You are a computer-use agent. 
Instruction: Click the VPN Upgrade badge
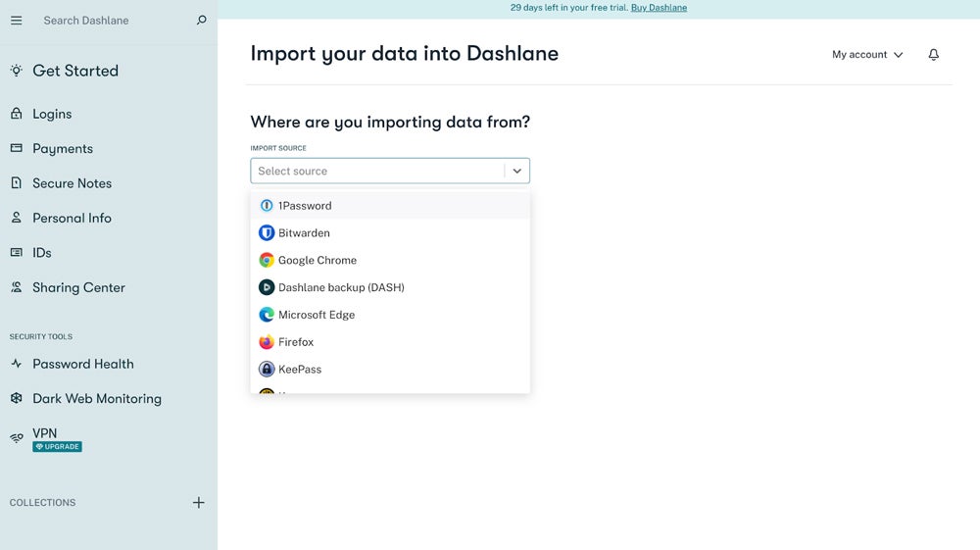57,447
